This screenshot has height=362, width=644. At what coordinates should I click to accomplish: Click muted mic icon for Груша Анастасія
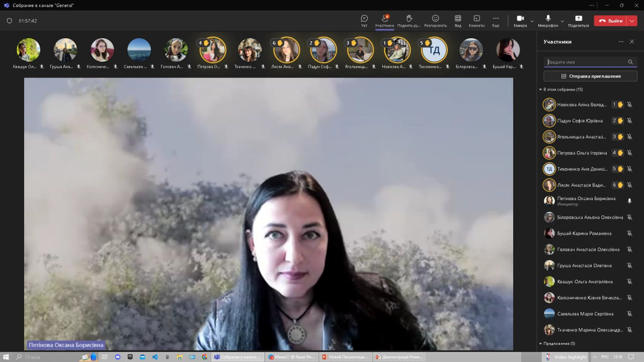pyautogui.click(x=629, y=265)
